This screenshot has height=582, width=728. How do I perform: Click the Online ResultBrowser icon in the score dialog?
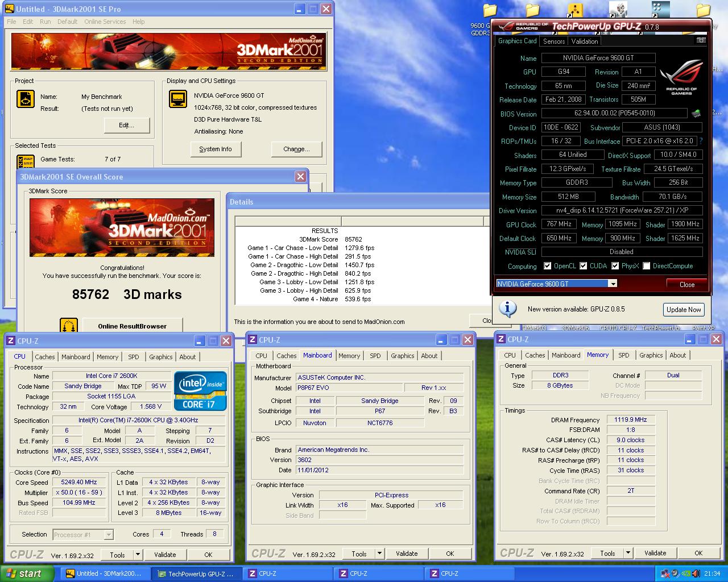[68, 326]
